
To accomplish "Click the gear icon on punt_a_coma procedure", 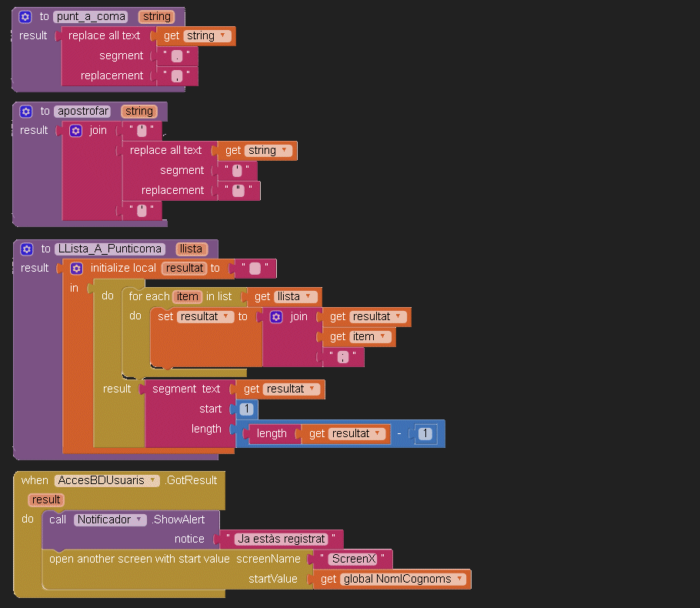I will coord(25,16).
